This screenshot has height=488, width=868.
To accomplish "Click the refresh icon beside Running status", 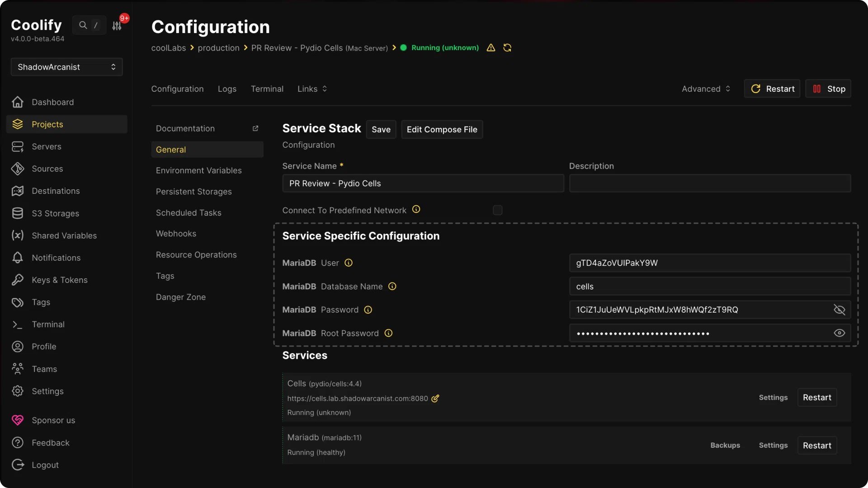I will coord(507,47).
